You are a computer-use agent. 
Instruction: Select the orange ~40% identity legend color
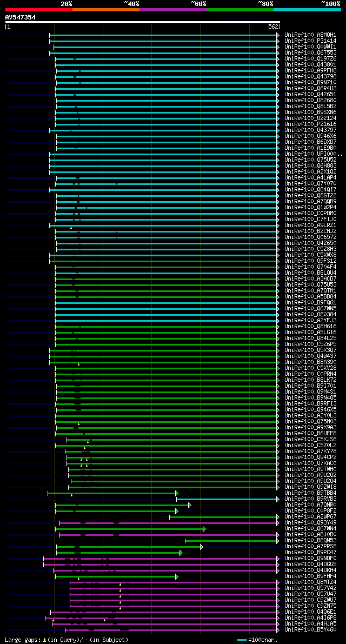[106, 9]
